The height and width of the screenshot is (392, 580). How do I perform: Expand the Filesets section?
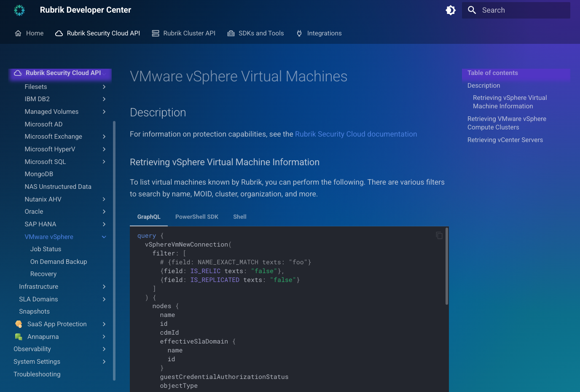pyautogui.click(x=104, y=87)
